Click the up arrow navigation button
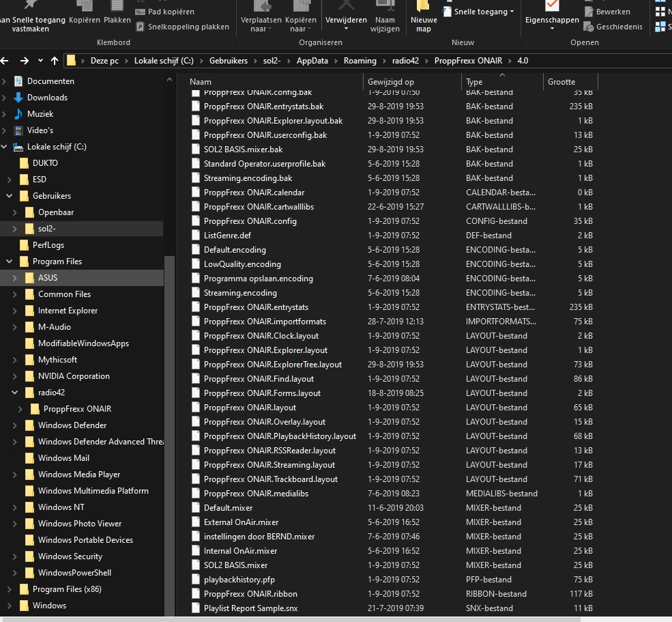Viewport: 672px width, 622px height. [x=54, y=61]
